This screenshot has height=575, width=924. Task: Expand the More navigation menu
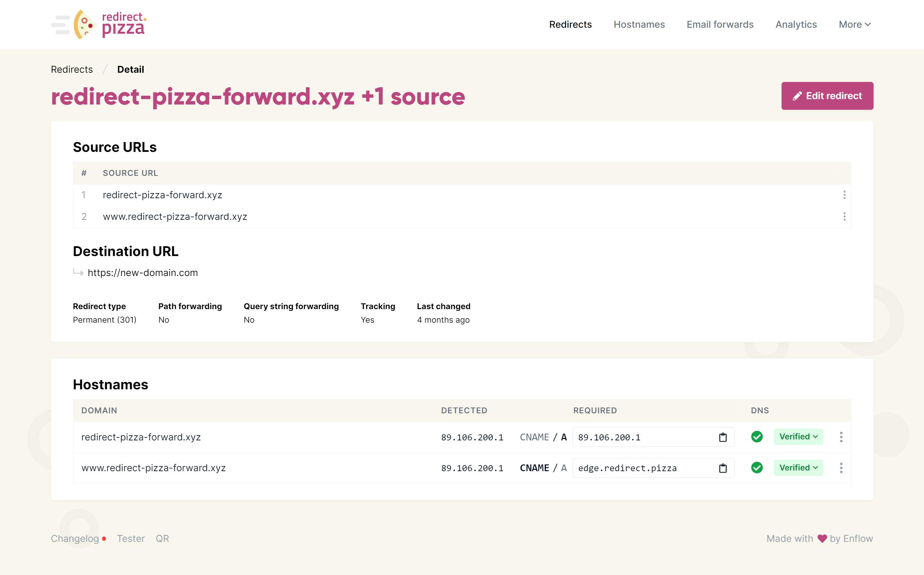pyautogui.click(x=854, y=24)
